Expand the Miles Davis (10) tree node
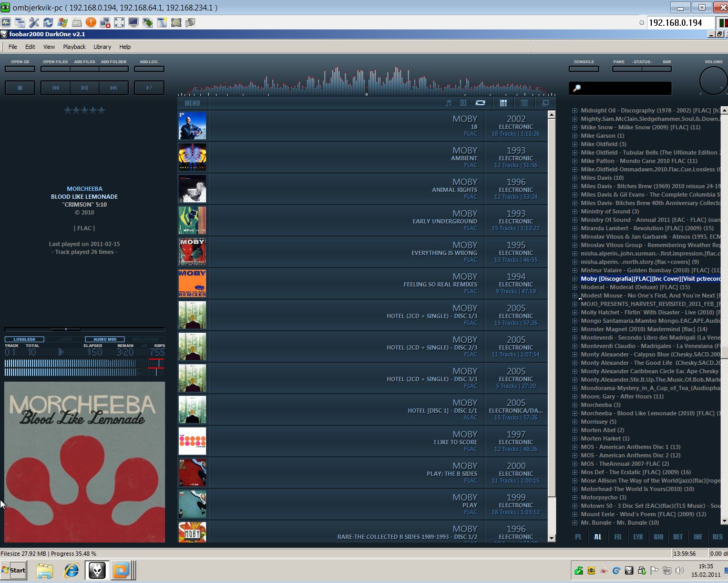 (x=575, y=178)
